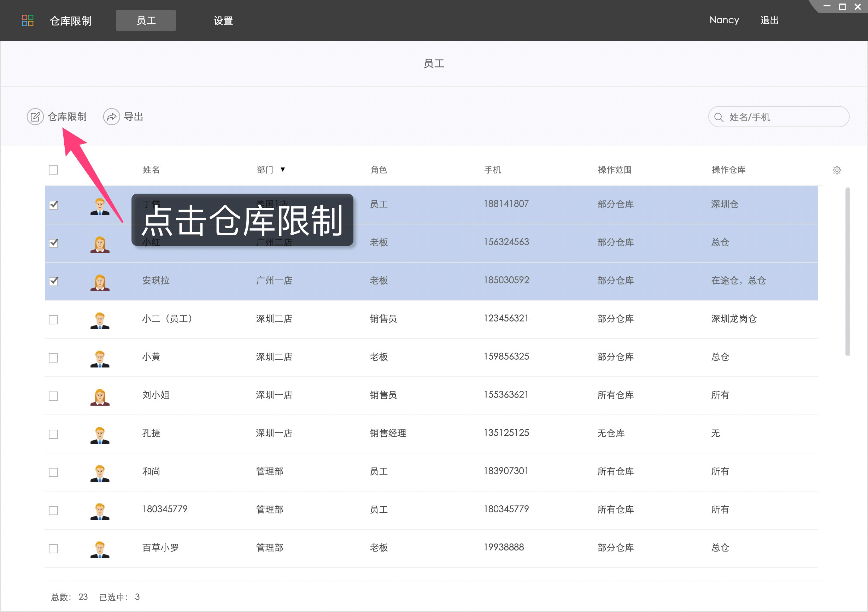
Task: Toggle the select-all checkbox in header
Action: (x=53, y=170)
